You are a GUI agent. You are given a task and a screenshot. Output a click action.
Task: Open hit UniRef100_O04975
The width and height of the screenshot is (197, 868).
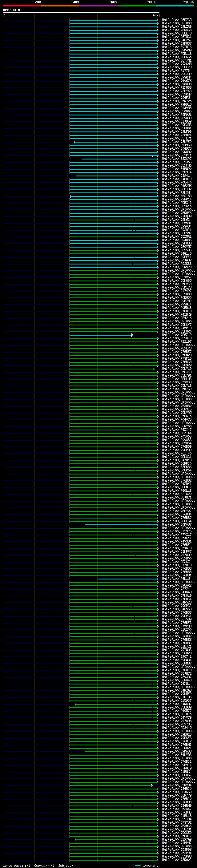(176, 149)
